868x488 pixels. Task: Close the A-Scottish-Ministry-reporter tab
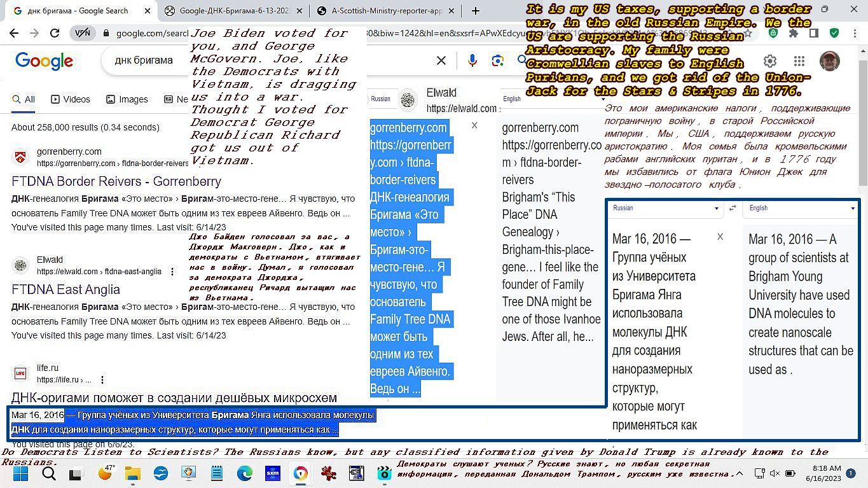click(451, 11)
